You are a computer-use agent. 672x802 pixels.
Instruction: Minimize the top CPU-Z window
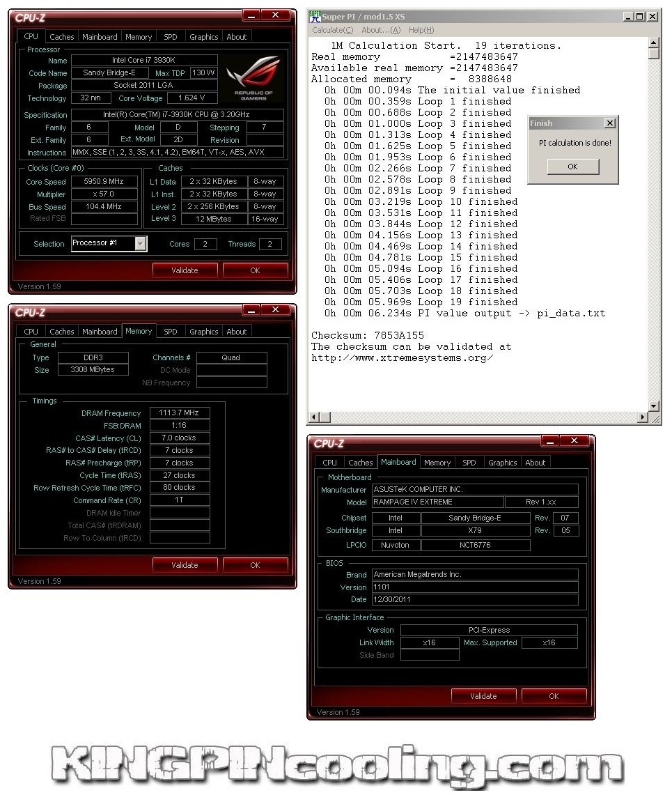[251, 16]
